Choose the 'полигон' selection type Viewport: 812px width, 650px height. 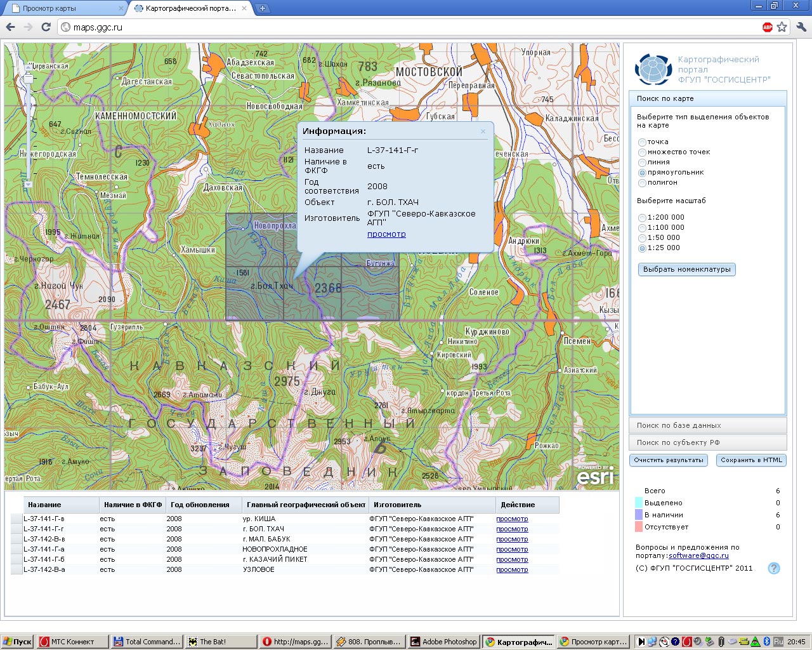[642, 183]
